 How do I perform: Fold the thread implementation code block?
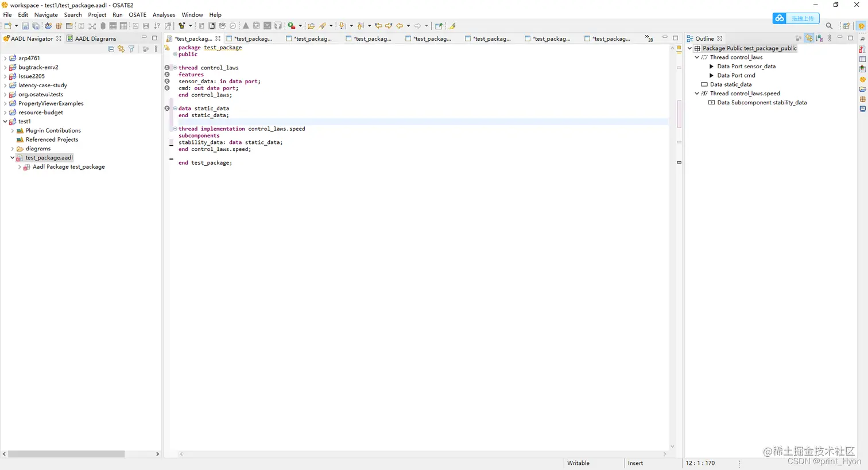coord(175,129)
